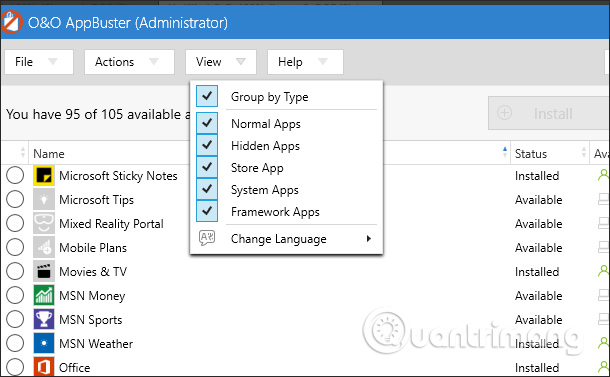Collapse the View dropdown menu
Image resolution: width=610 pixels, height=377 pixels.
coord(221,62)
